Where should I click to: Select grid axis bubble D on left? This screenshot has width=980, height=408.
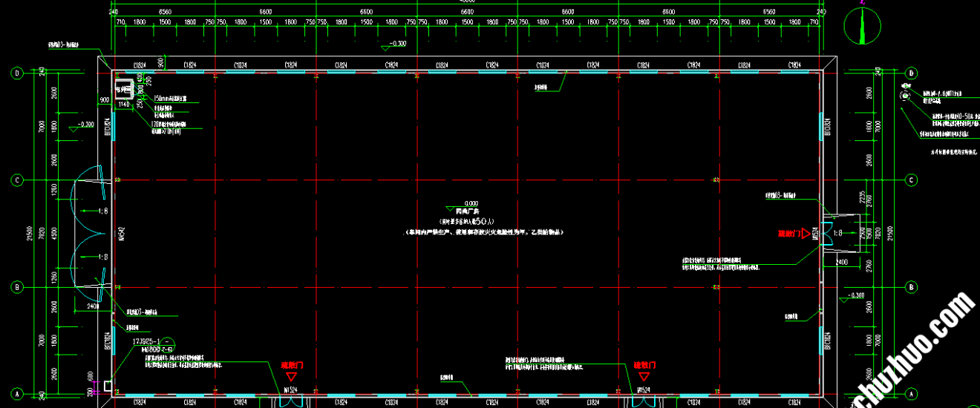[x=17, y=73]
